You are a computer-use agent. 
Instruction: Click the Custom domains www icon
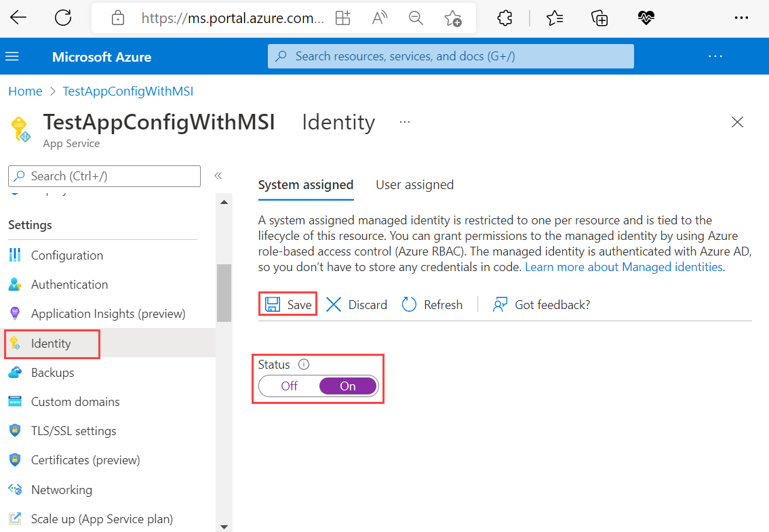15,402
